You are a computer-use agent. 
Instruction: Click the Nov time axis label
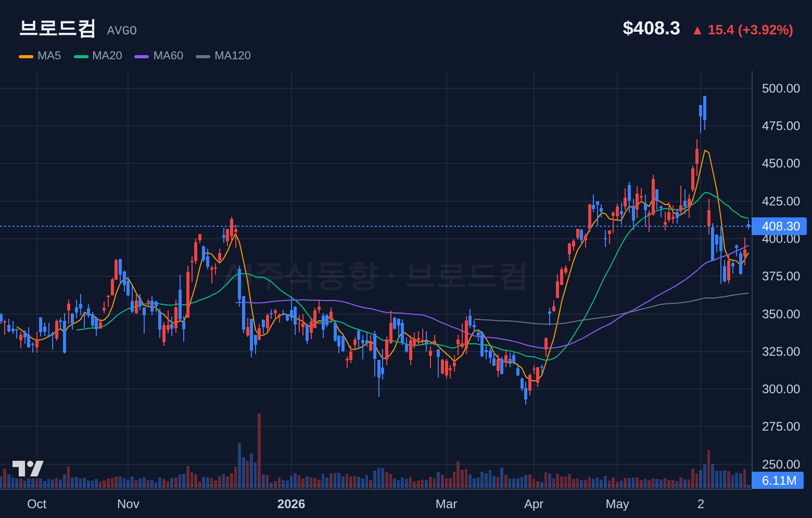click(x=128, y=504)
